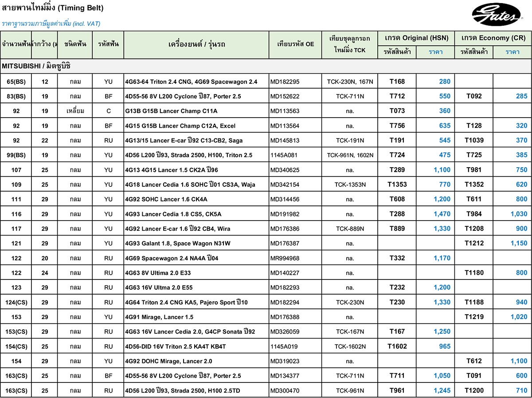
Task: Click the economy price 285
Action: tap(522, 96)
